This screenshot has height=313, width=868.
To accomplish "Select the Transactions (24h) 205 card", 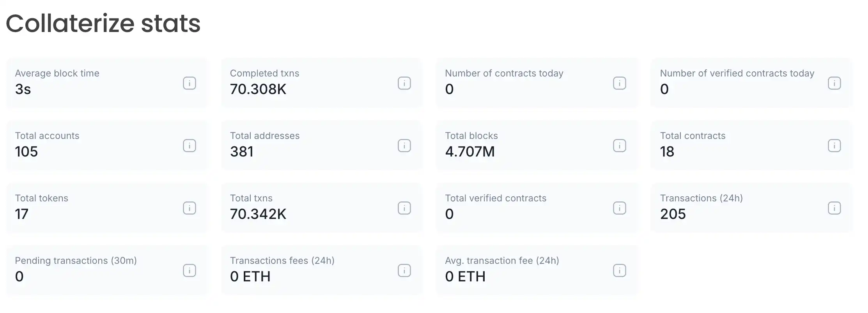I will pyautogui.click(x=741, y=208).
